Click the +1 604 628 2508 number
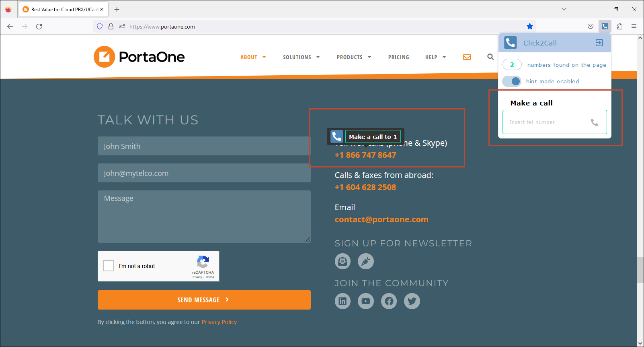The width and height of the screenshot is (644, 347). (365, 187)
